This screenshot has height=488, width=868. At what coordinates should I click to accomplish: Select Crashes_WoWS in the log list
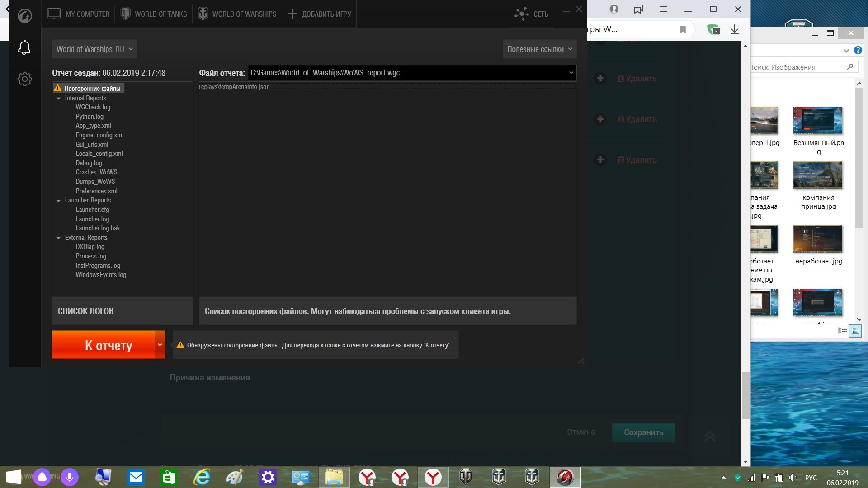[96, 172]
